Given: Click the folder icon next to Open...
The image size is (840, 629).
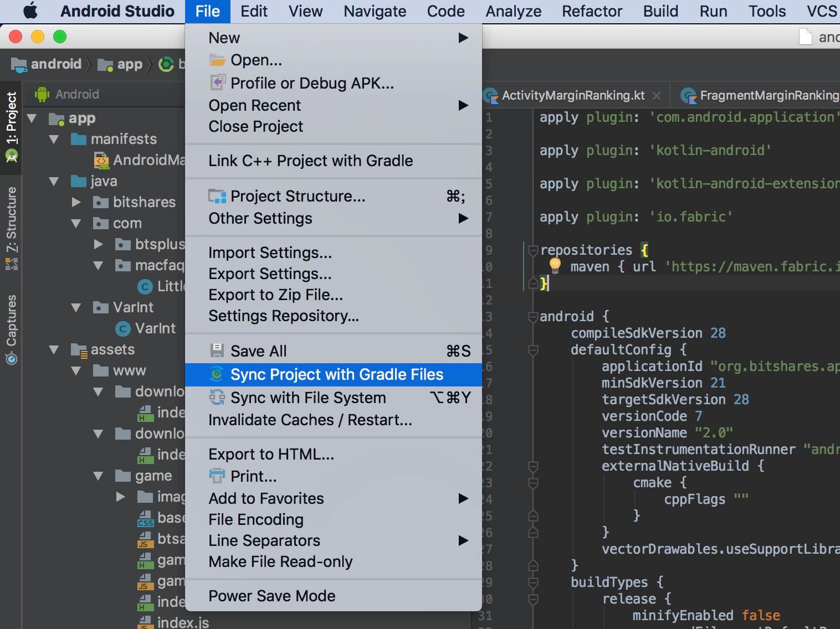Looking at the screenshot, I should click(217, 60).
